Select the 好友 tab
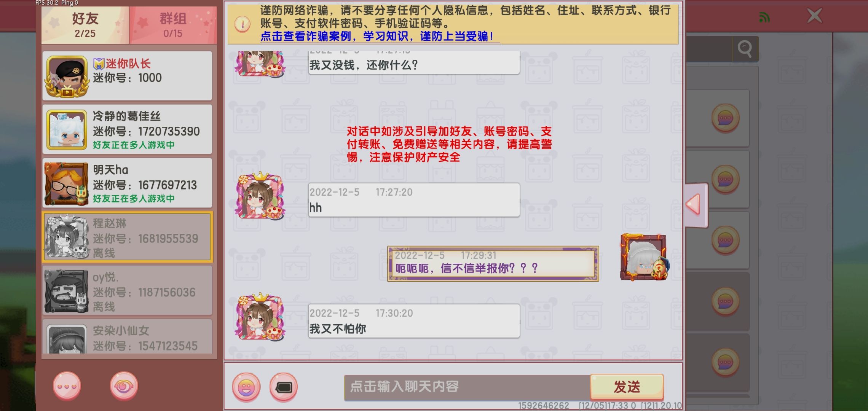This screenshot has height=411, width=868. click(85, 25)
